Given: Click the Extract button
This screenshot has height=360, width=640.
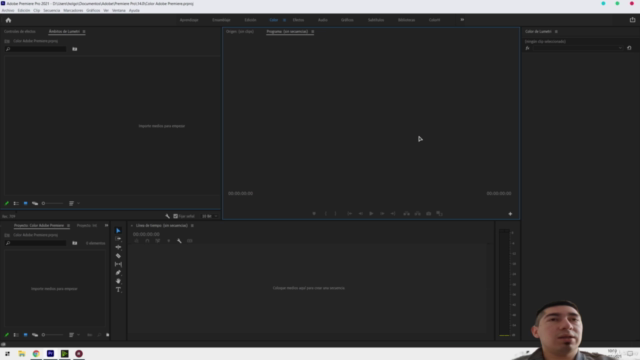Looking at the screenshot, I should pyautogui.click(x=418, y=213).
